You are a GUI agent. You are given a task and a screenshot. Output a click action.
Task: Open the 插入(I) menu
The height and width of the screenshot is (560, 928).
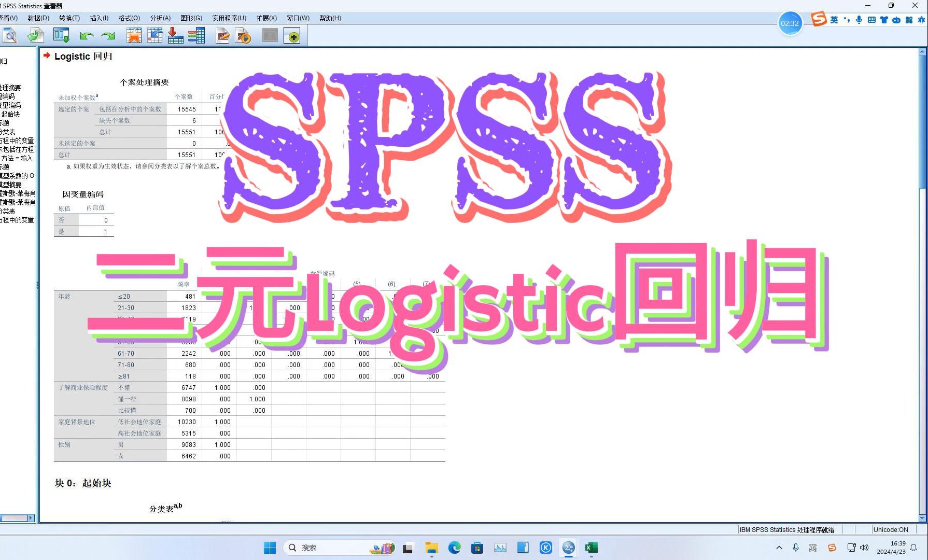pos(99,18)
